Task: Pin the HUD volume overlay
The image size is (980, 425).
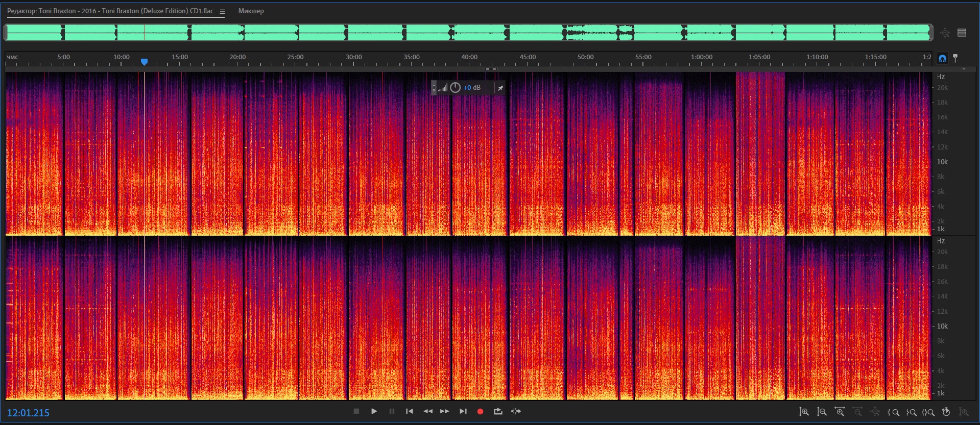Action: [x=500, y=88]
